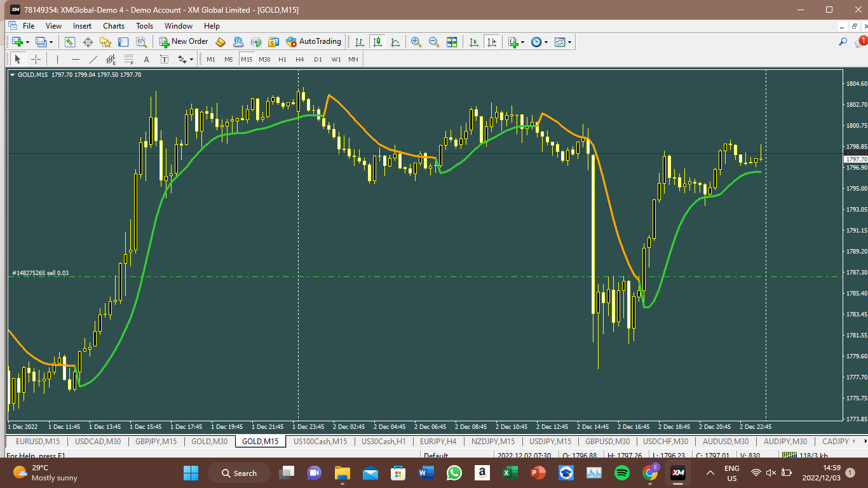Draw a horizontal line on chart
868x488 pixels.
[x=76, y=59]
